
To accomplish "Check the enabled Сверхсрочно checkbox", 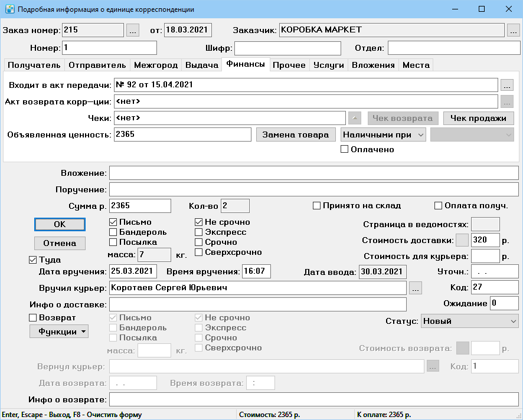I will [x=198, y=252].
